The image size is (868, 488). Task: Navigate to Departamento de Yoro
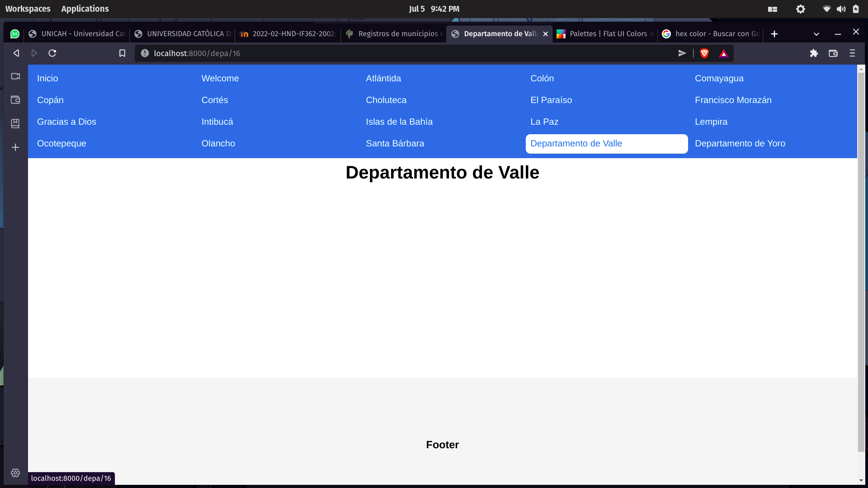(740, 143)
